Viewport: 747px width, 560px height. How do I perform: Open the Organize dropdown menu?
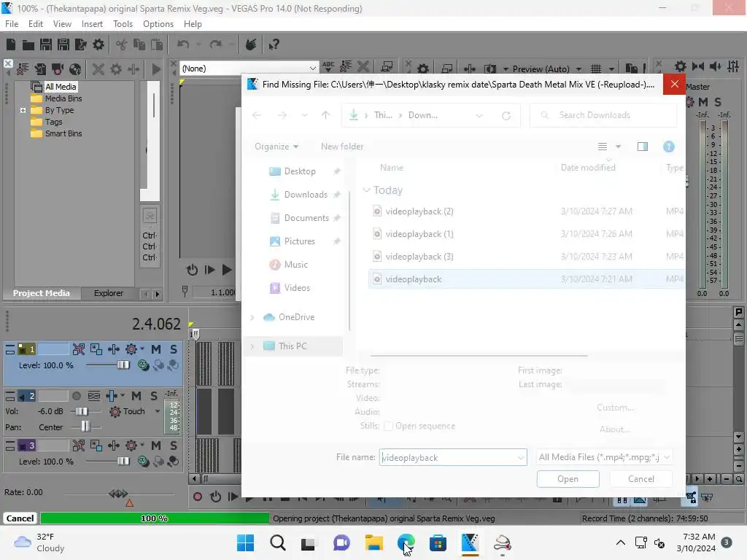tap(276, 147)
